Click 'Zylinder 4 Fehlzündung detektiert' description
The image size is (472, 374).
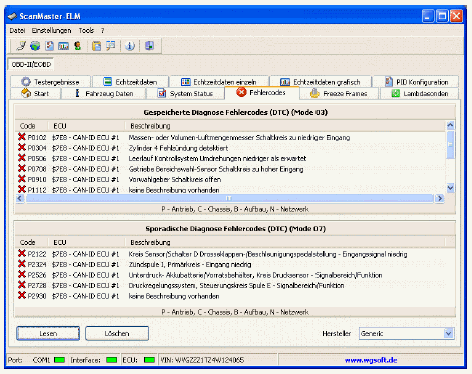coord(178,148)
